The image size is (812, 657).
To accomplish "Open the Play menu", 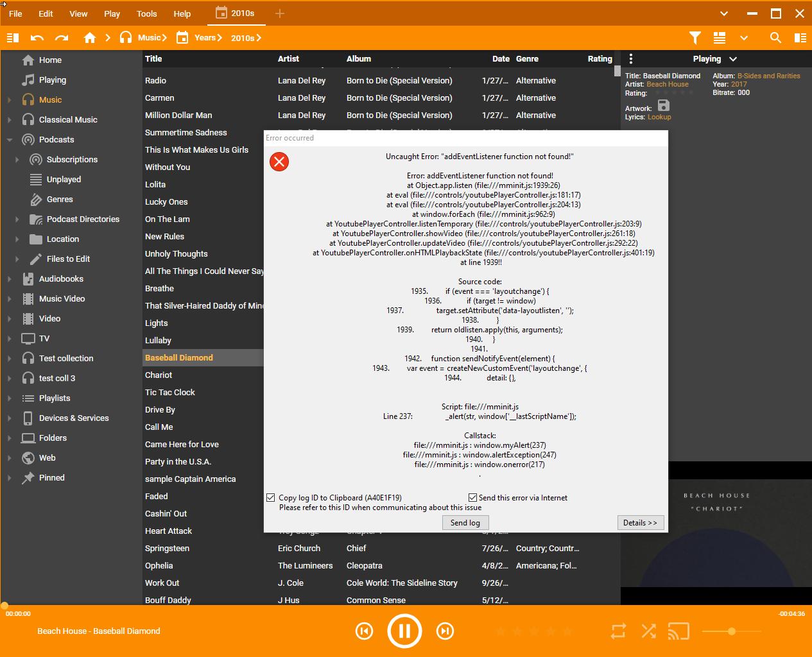I will 112,13.
